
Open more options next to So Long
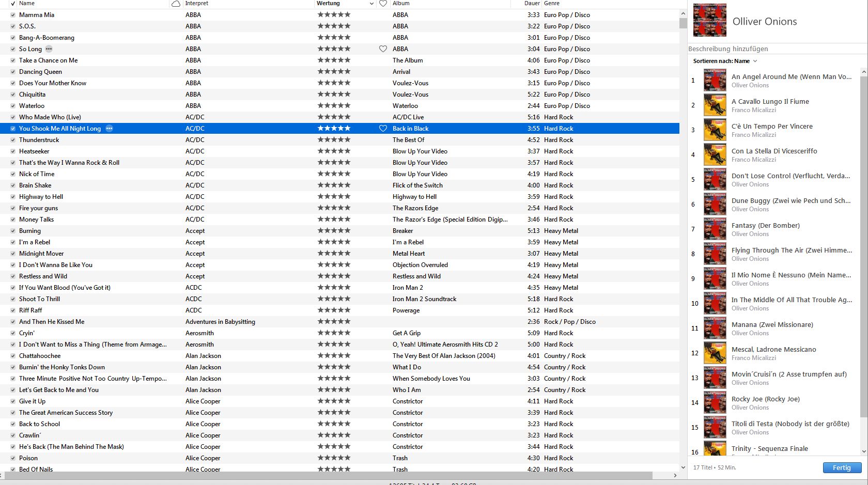point(49,49)
